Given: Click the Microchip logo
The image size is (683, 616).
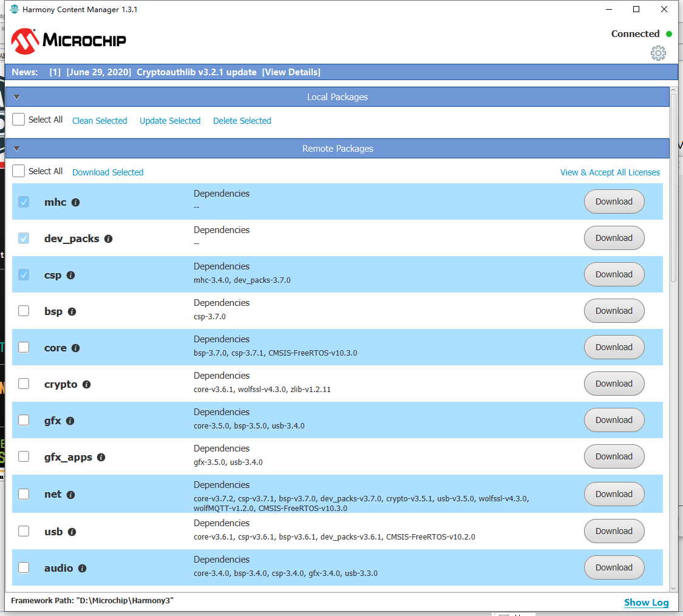Looking at the screenshot, I should coord(69,41).
